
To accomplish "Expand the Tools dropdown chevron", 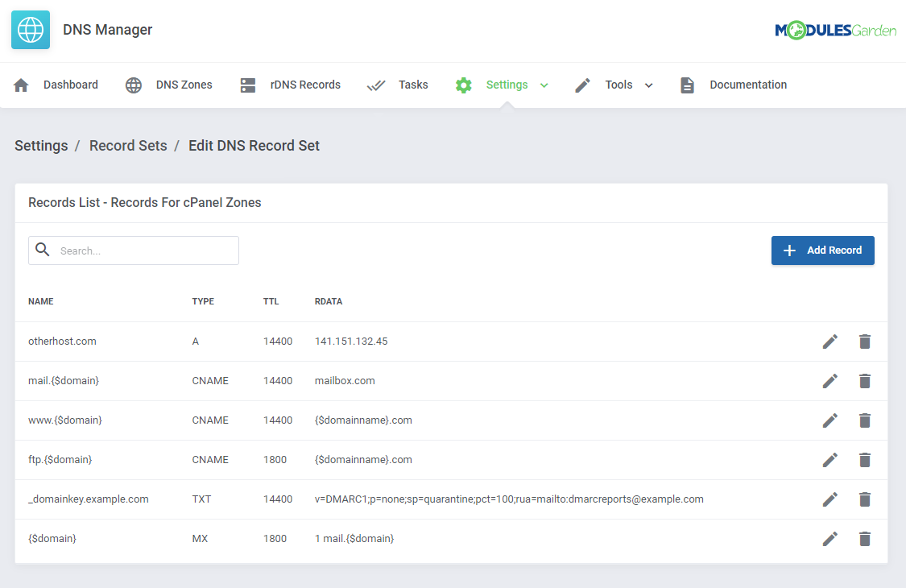I will coord(649,85).
